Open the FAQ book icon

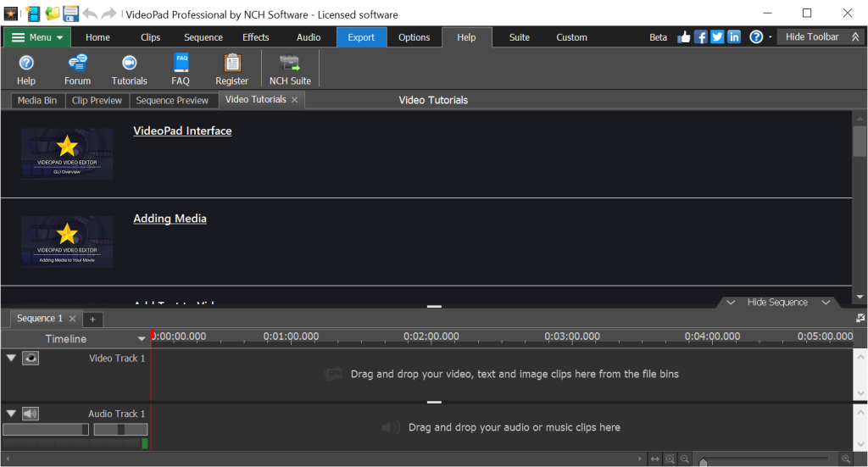pos(181,63)
